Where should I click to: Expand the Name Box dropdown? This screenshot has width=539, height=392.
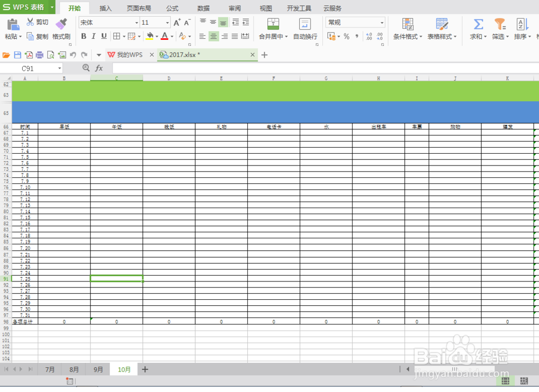tap(59, 68)
